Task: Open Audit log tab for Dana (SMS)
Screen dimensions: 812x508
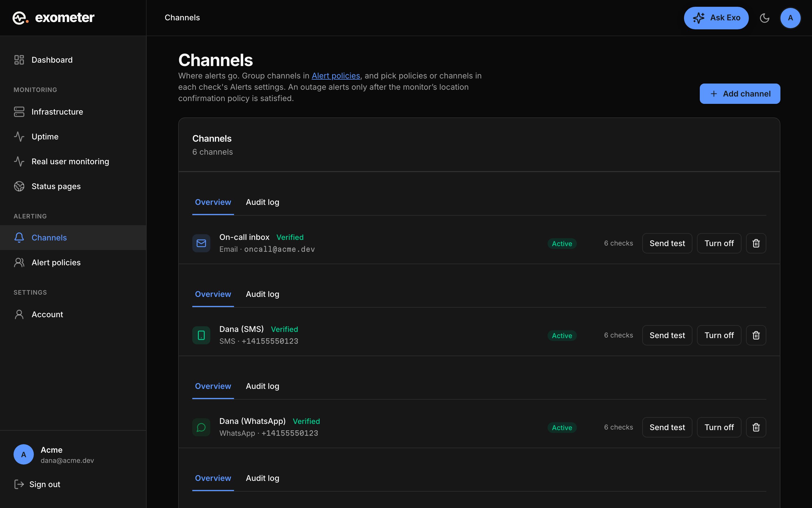Action: click(262, 294)
